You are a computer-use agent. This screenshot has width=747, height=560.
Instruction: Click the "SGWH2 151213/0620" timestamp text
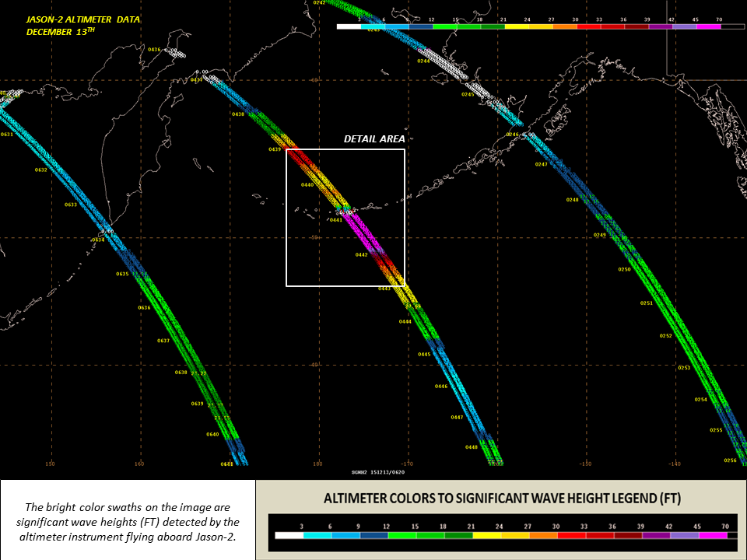[378, 472]
